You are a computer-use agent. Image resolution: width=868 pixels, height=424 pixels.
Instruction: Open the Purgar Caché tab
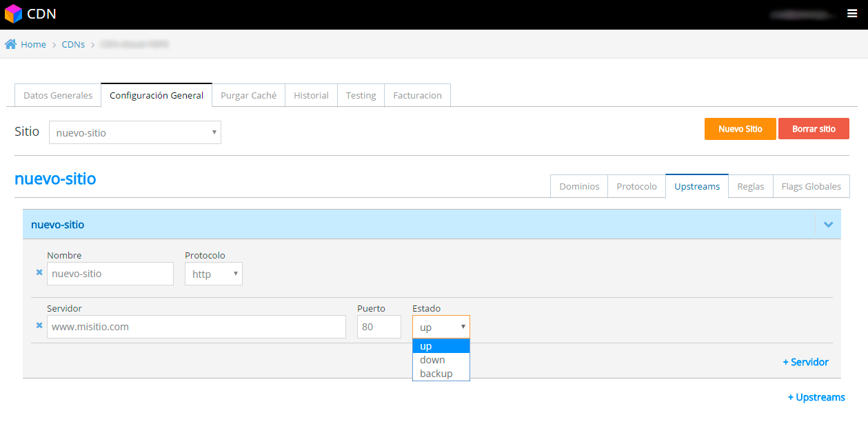[x=248, y=95]
